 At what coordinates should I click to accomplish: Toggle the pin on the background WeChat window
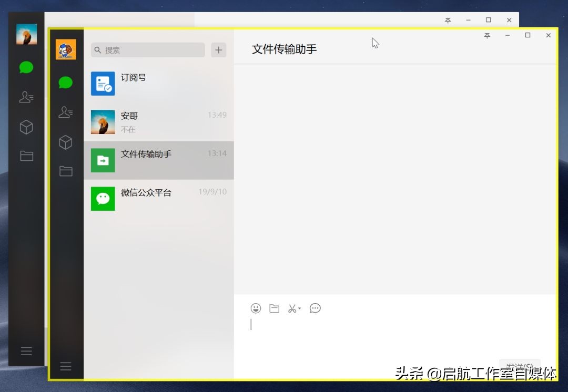[x=448, y=20]
